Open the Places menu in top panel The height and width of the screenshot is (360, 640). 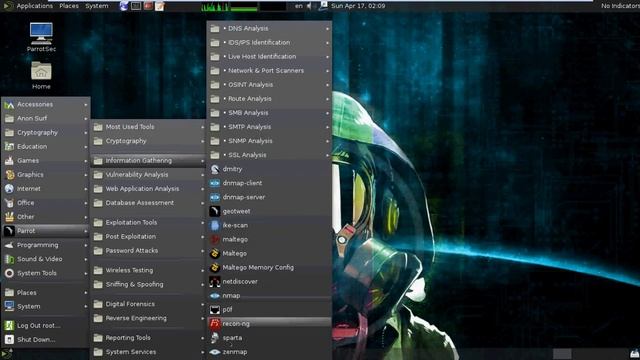[69, 6]
